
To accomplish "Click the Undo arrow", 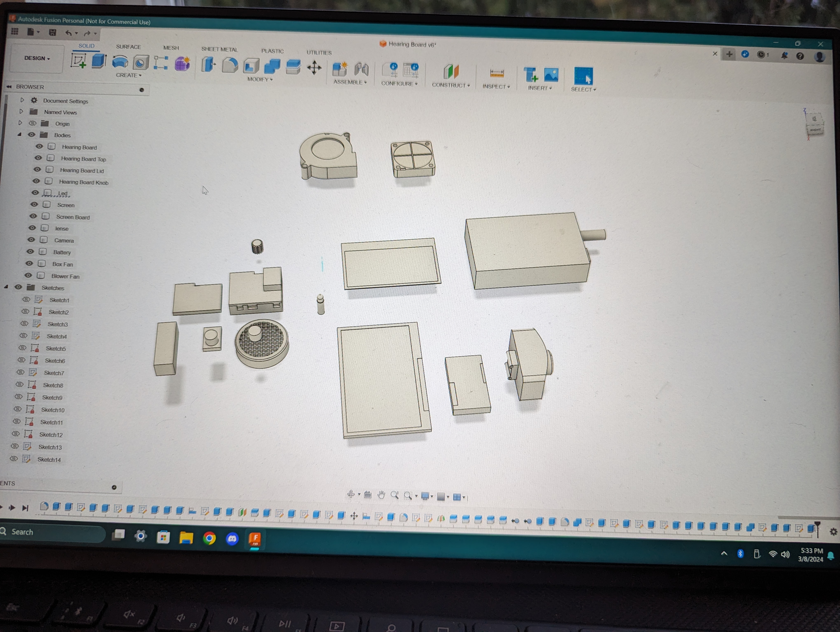I will pos(68,33).
